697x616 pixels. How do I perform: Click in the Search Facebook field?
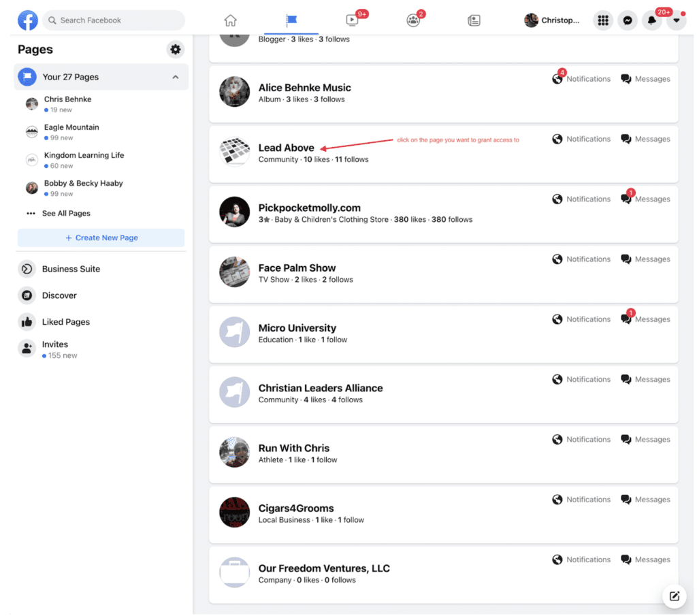tap(114, 20)
